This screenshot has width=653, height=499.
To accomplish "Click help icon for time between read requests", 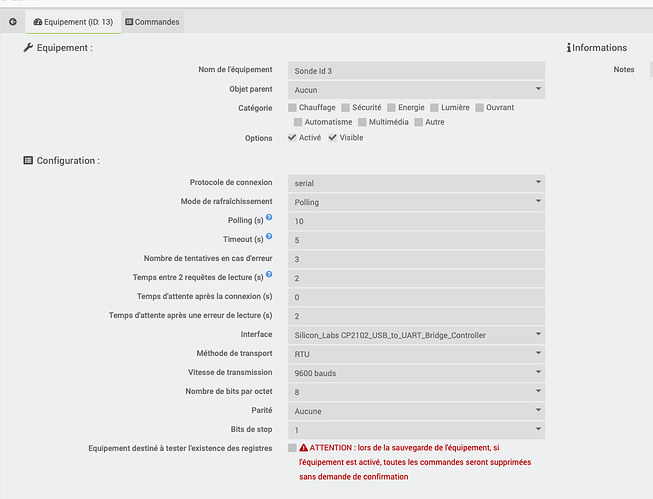I will (269, 275).
